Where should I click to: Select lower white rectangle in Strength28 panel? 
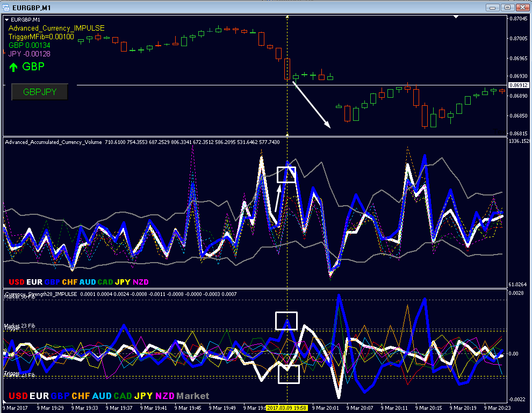coord(289,374)
